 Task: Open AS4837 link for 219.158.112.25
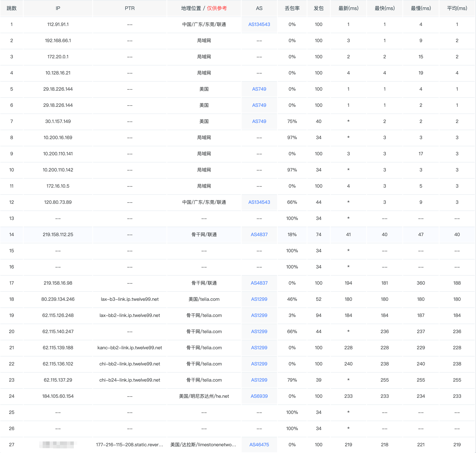point(259,234)
